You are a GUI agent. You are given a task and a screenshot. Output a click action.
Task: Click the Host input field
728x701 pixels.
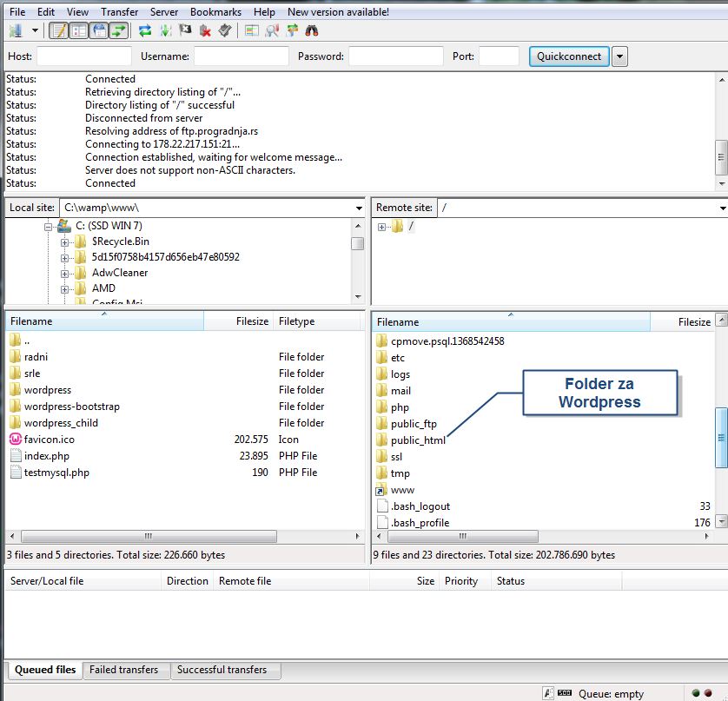coord(83,56)
